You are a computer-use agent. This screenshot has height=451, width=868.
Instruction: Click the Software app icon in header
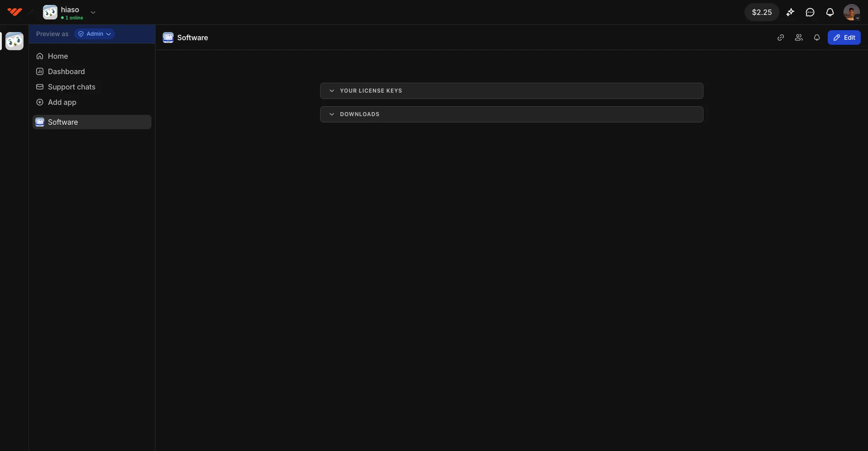(168, 38)
